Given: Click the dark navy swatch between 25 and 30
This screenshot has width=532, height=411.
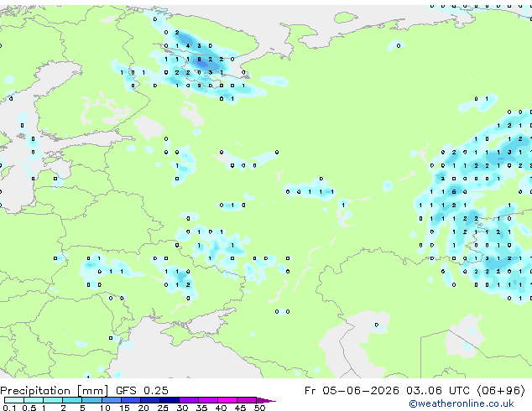Looking at the screenshot, I should point(169,400).
